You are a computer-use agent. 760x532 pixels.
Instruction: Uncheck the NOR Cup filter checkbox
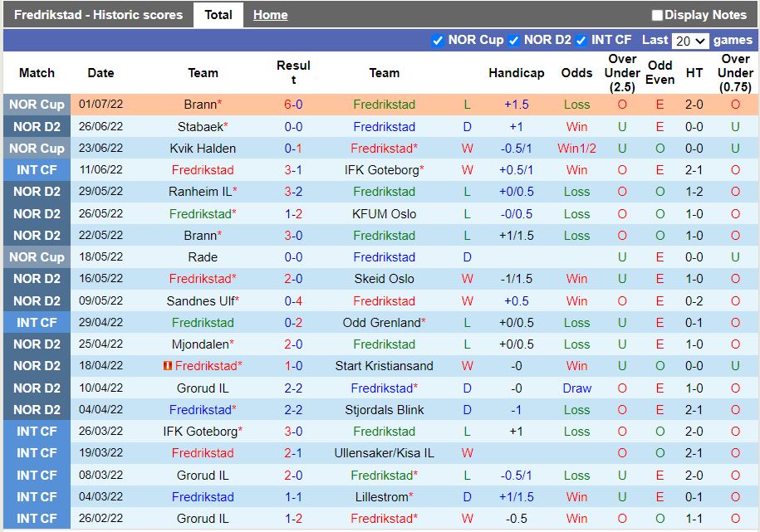click(x=438, y=41)
